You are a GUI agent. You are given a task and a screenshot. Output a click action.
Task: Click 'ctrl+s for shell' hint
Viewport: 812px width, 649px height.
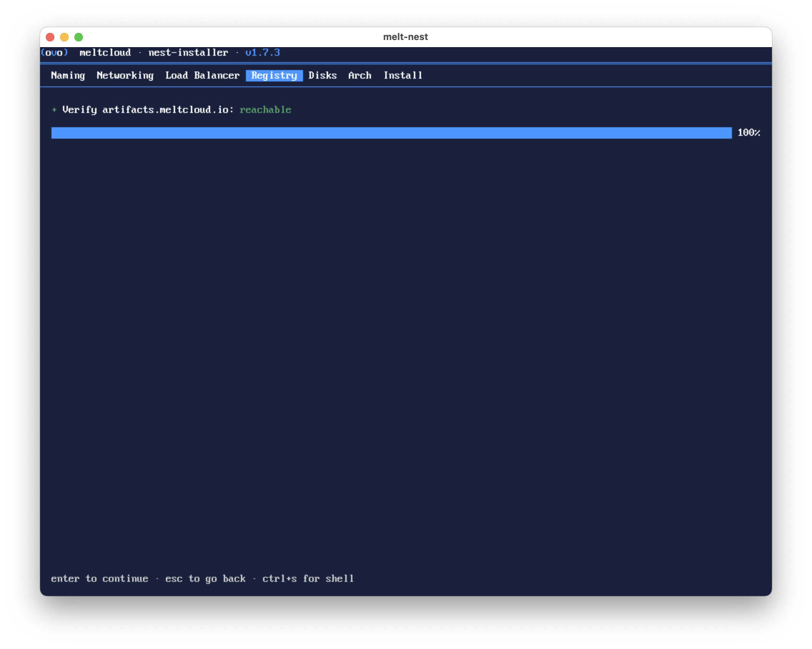(308, 579)
